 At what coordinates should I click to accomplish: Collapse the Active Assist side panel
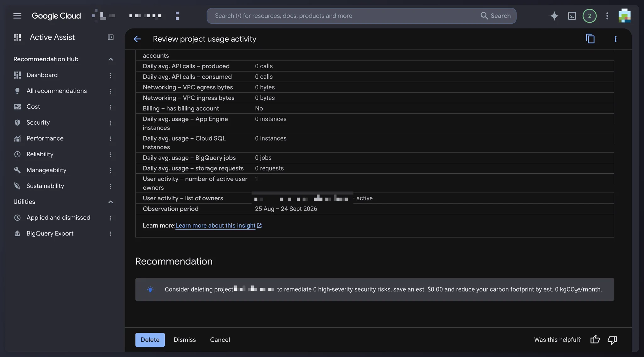click(x=110, y=37)
